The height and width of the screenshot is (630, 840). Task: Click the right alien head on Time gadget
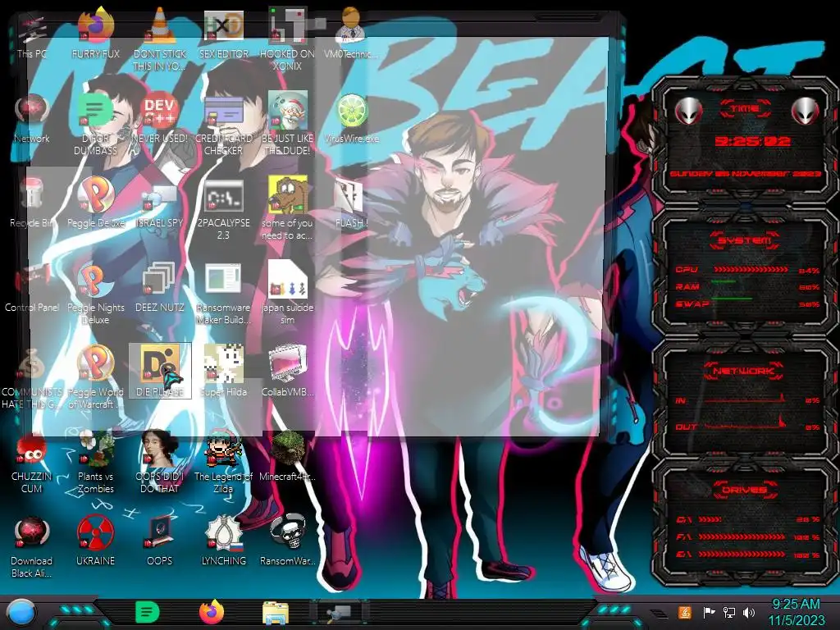coord(805,111)
